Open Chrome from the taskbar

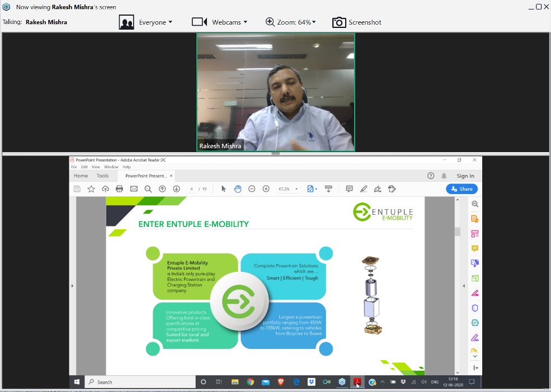pos(250,382)
